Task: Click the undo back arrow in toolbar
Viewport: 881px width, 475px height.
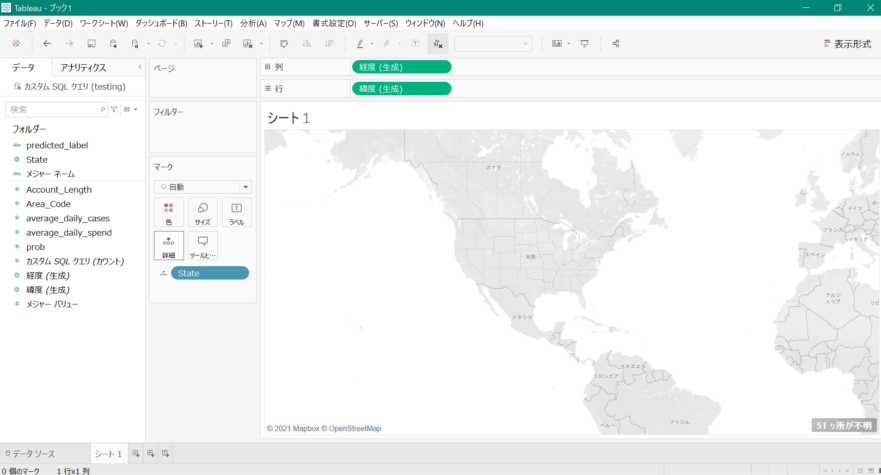Action: 47,44
